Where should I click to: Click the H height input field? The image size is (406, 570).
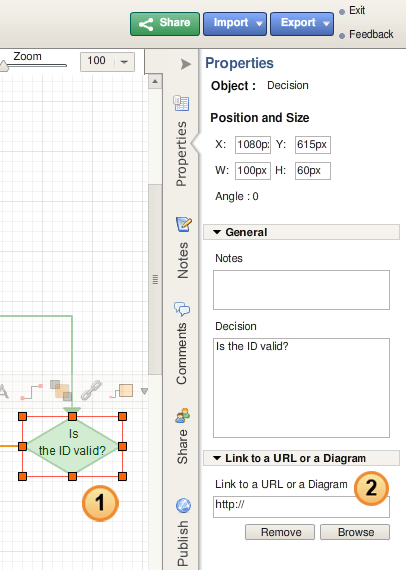coord(313,170)
